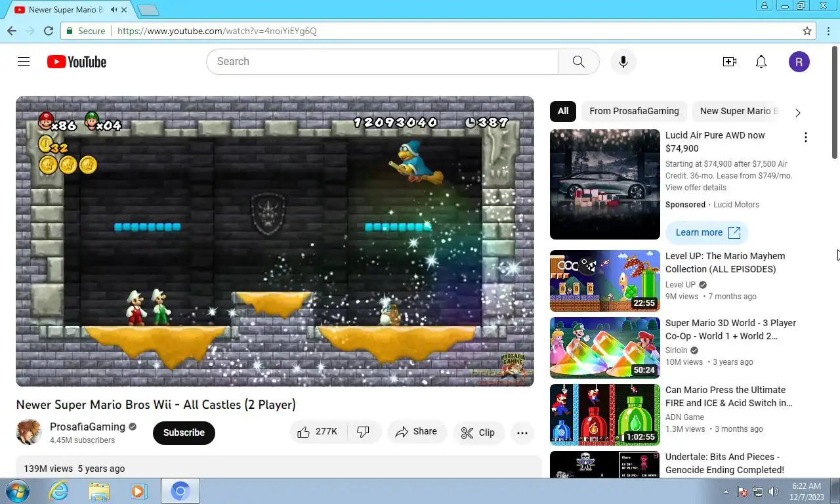
Task: Open account avatar menu R
Action: pos(799,62)
